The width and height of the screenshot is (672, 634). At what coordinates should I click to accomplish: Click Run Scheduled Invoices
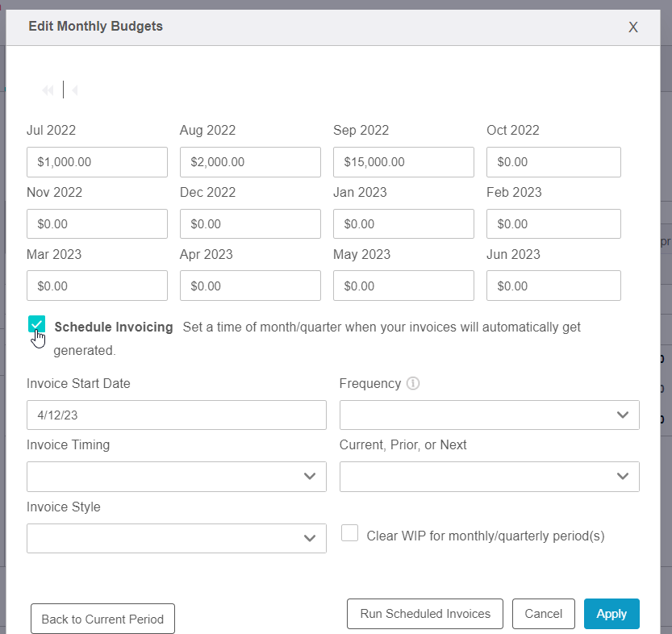pos(425,614)
